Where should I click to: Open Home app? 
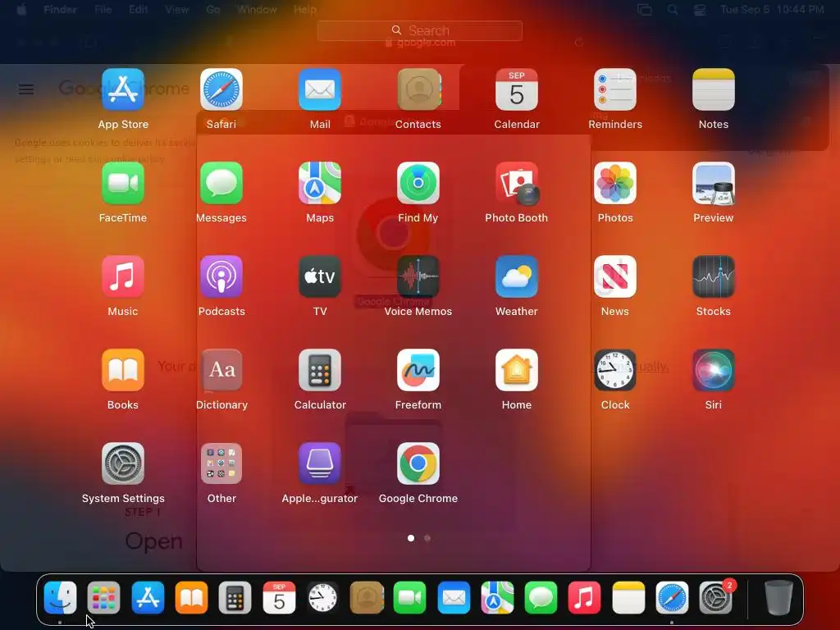point(517,370)
